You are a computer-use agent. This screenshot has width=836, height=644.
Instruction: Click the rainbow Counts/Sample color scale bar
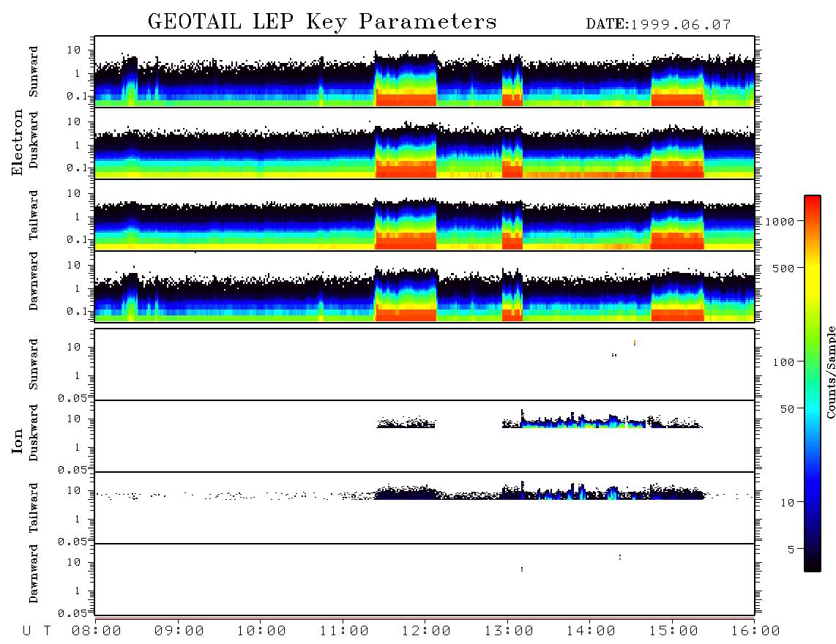click(812, 383)
